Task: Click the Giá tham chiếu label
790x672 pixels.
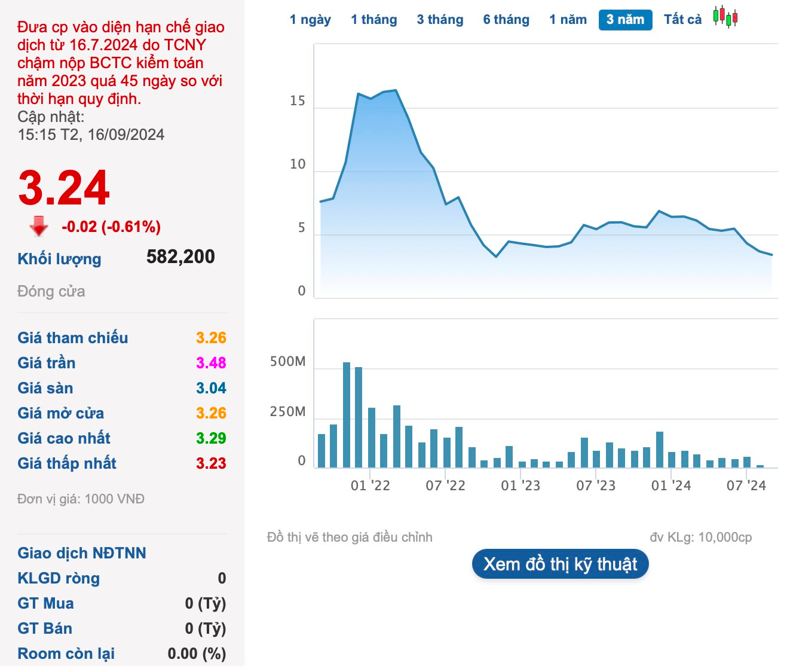Action: click(73, 338)
